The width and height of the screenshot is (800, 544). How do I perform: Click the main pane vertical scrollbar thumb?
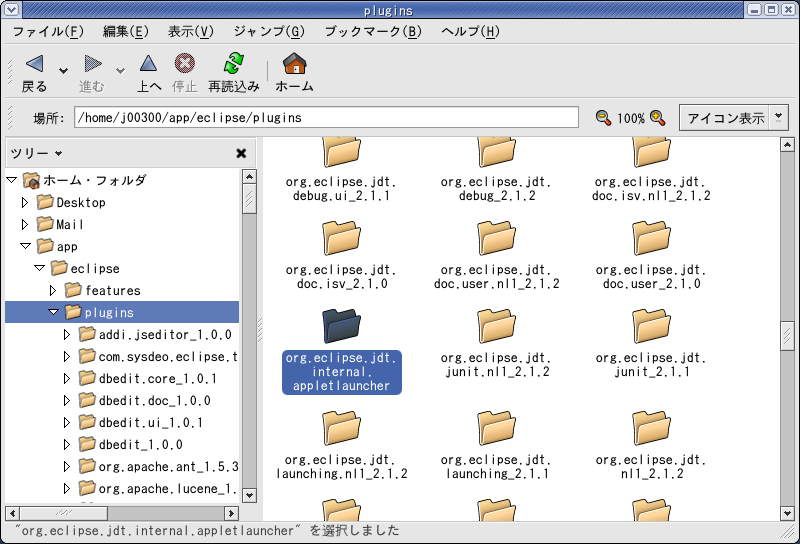787,335
